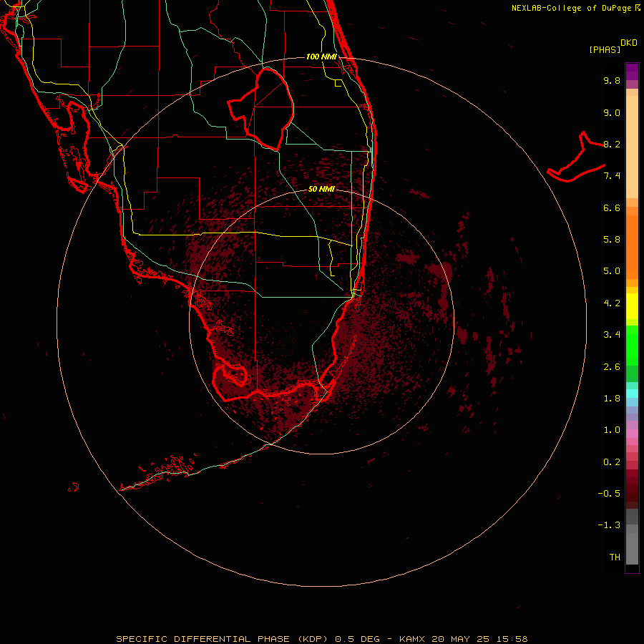The width and height of the screenshot is (644, 644).
Task: Click the 6.6 legend value label
Action: (x=612, y=208)
